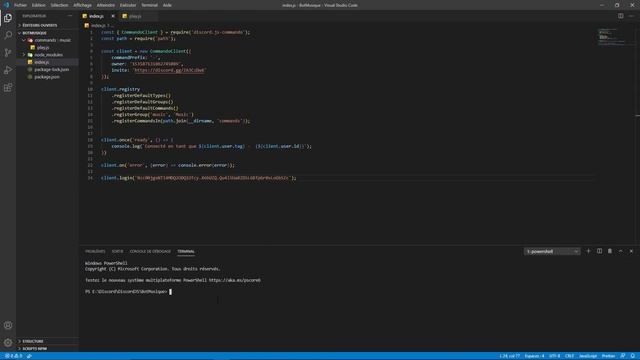Switch to the Problèmes panel tab
Screen dimensions: 640x360
[x=95, y=251]
